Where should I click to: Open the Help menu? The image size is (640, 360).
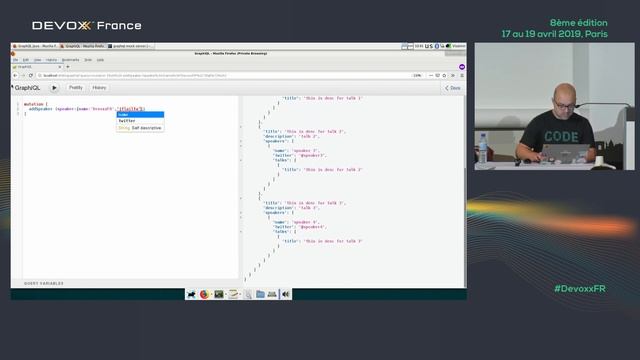pyautogui.click(x=100, y=60)
